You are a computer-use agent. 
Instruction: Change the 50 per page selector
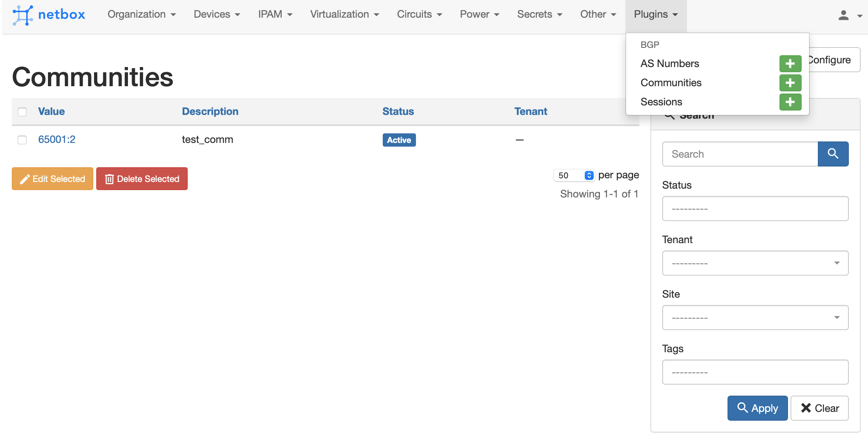[x=574, y=175]
